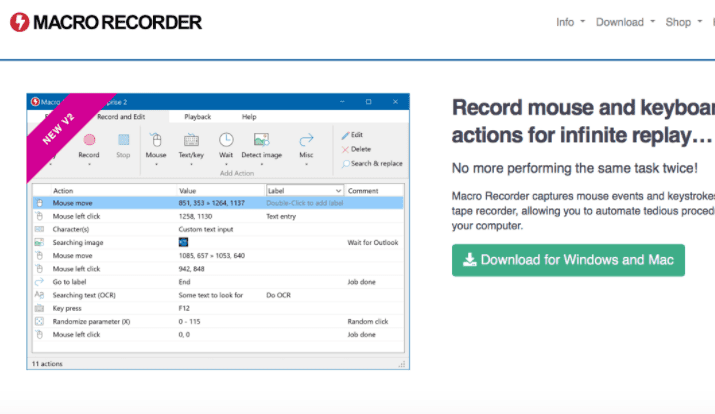Expand the dropdown arrow under Misc
Image resolution: width=715 pixels, height=414 pixels.
[306, 165]
